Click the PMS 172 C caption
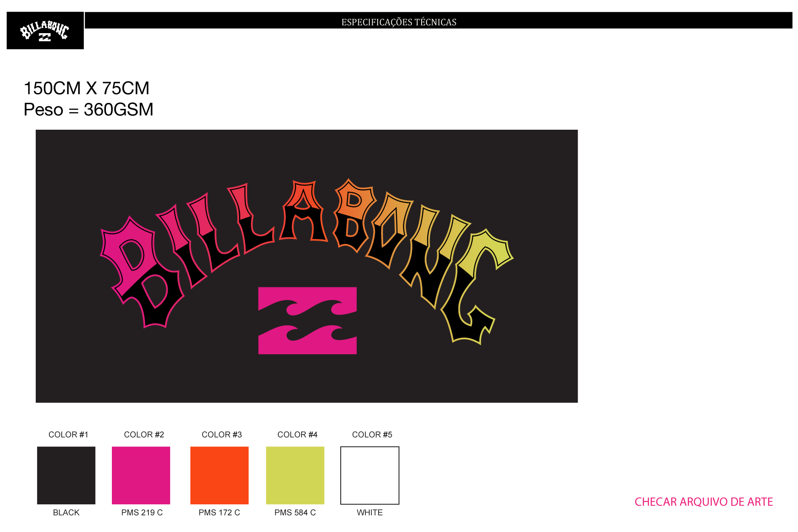The width and height of the screenshot is (798, 532). (x=219, y=512)
